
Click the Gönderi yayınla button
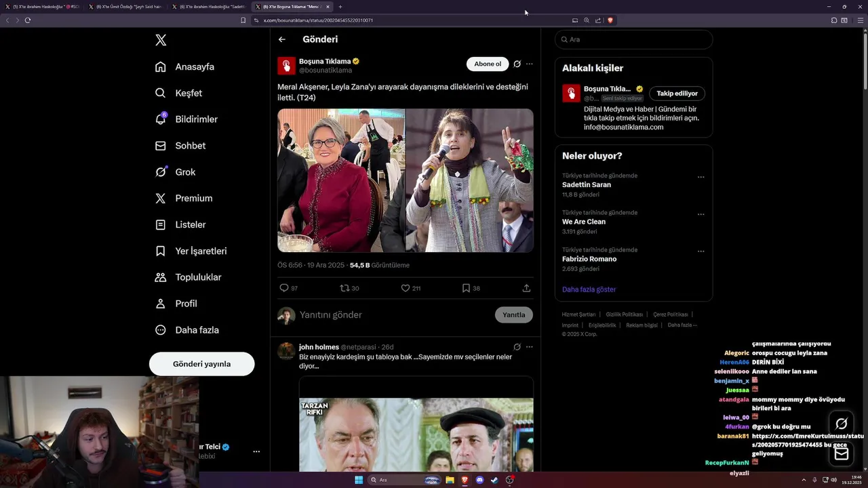[201, 364]
